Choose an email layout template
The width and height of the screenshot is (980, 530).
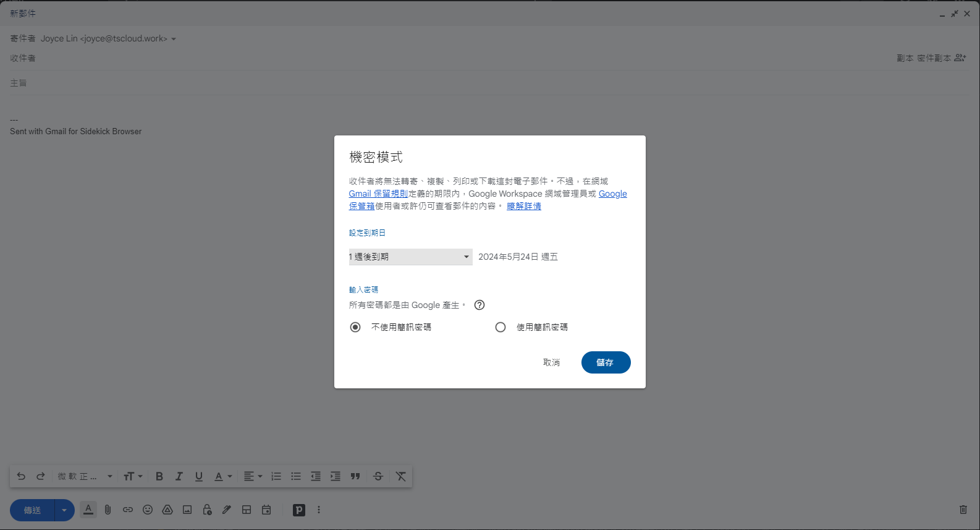click(247, 510)
